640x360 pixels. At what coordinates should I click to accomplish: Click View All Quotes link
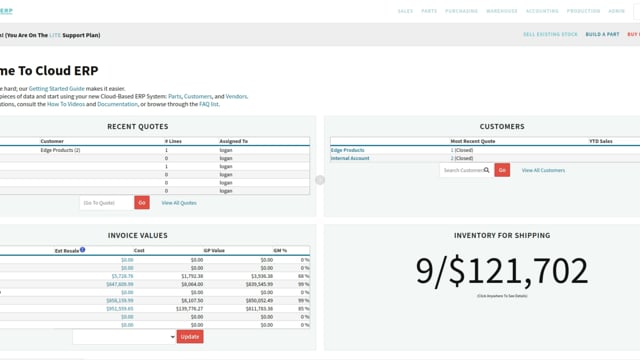click(179, 203)
